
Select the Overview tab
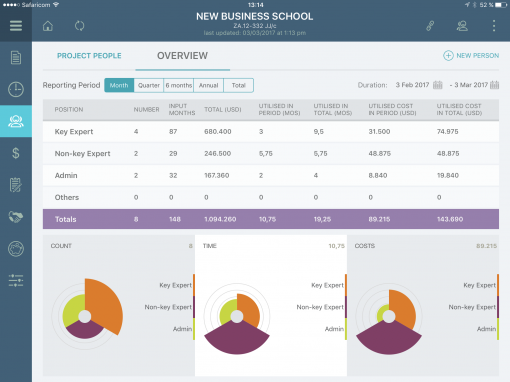pyautogui.click(x=182, y=56)
